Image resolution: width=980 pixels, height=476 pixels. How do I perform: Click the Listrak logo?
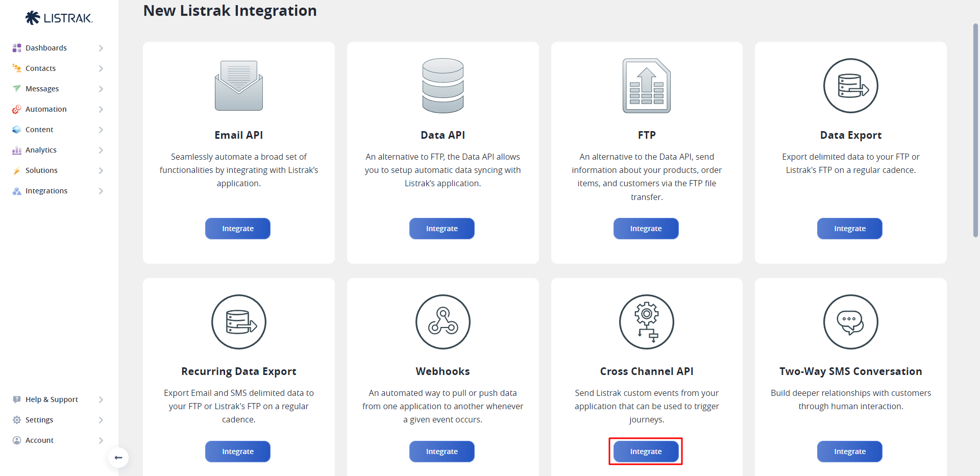click(59, 18)
